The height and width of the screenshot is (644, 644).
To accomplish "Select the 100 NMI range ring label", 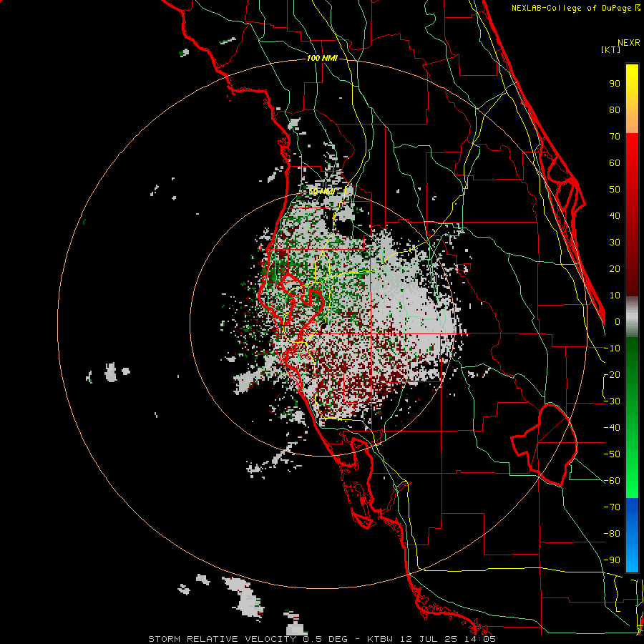I will (x=322, y=58).
